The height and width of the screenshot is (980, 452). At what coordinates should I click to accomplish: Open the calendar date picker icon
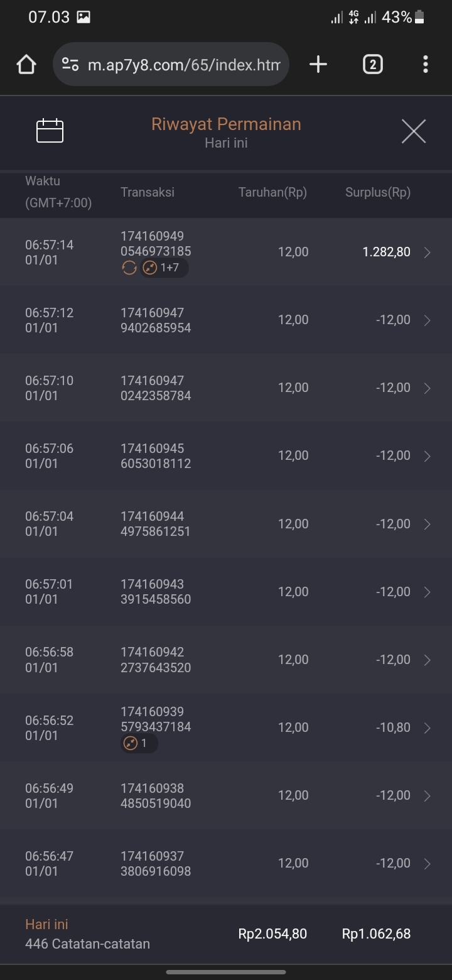50,131
